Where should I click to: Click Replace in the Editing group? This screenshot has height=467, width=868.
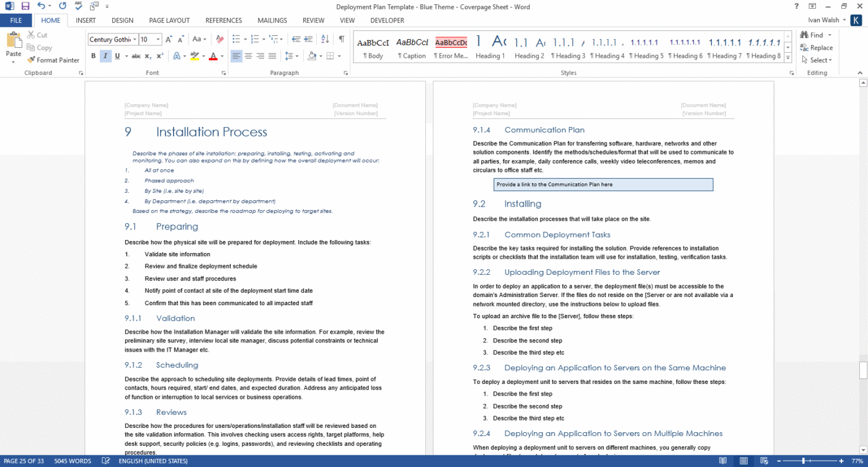coord(817,48)
